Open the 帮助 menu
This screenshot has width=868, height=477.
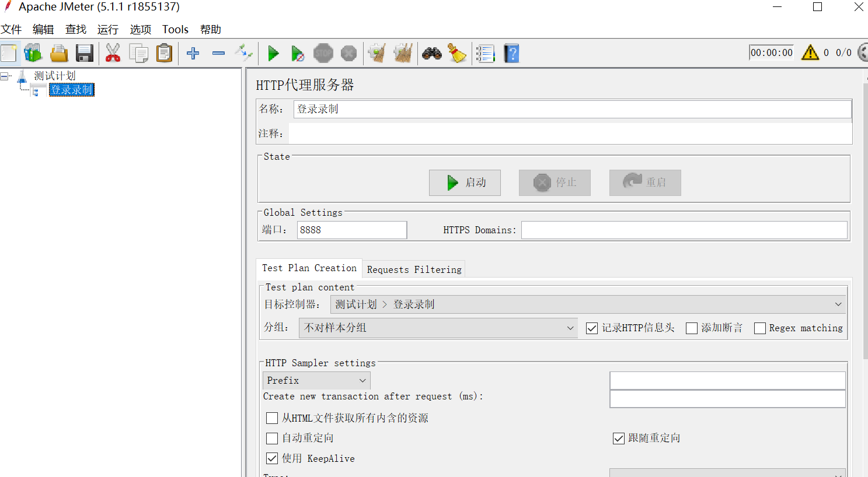[211, 29]
